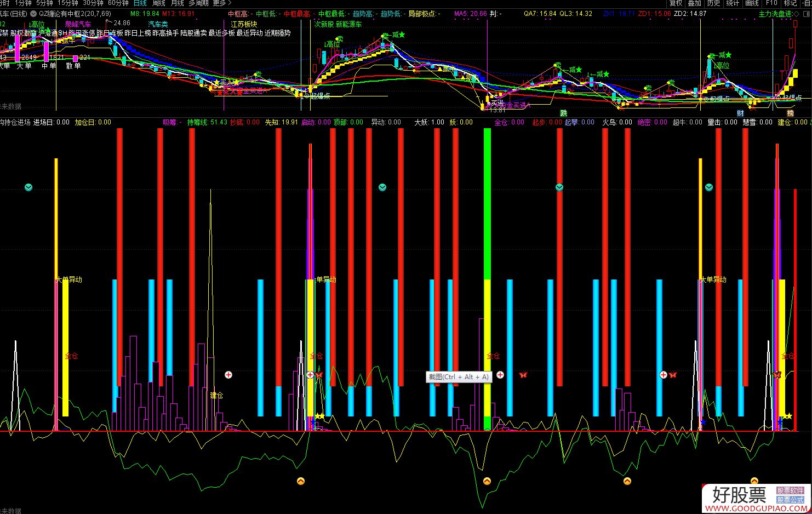Click the red plus circle near 建仓 label
Screen dimensions: 812x514
click(228, 375)
